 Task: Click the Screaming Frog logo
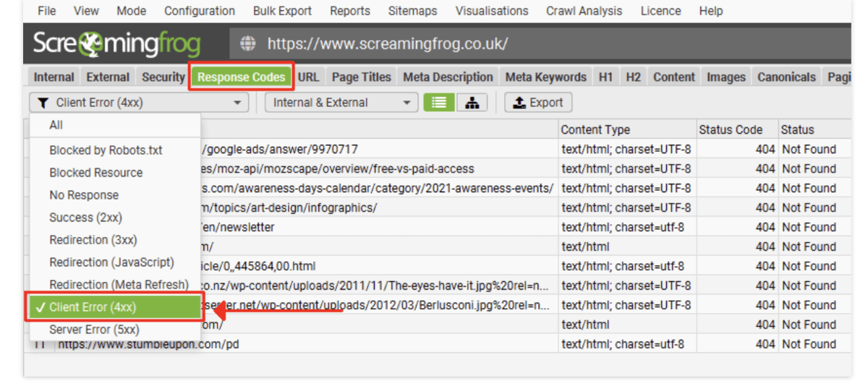[x=116, y=44]
